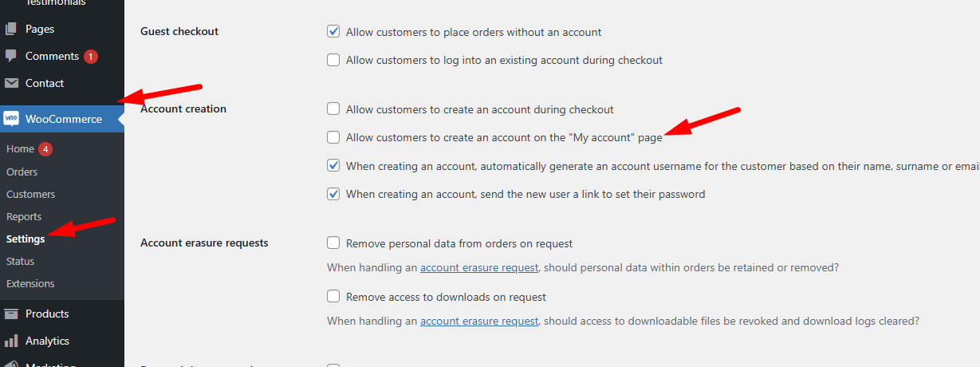
Task: Check create an account during checkout
Action: click(x=333, y=109)
